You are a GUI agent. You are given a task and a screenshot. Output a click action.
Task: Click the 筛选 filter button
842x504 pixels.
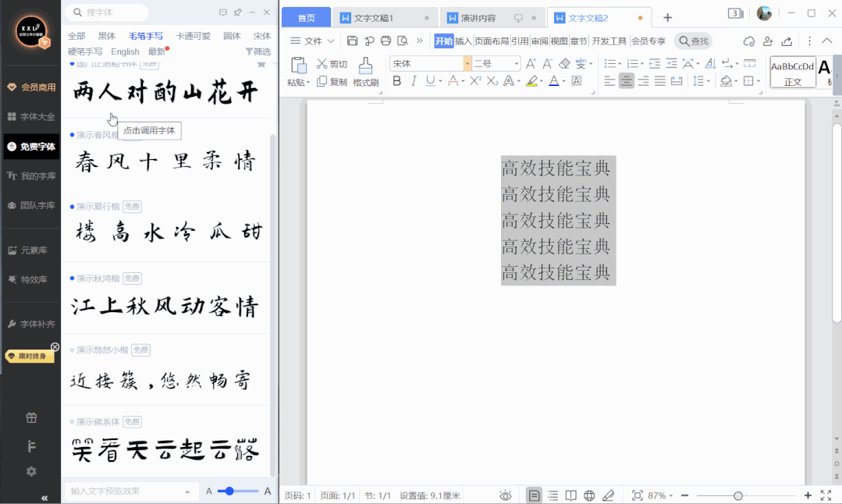point(258,51)
